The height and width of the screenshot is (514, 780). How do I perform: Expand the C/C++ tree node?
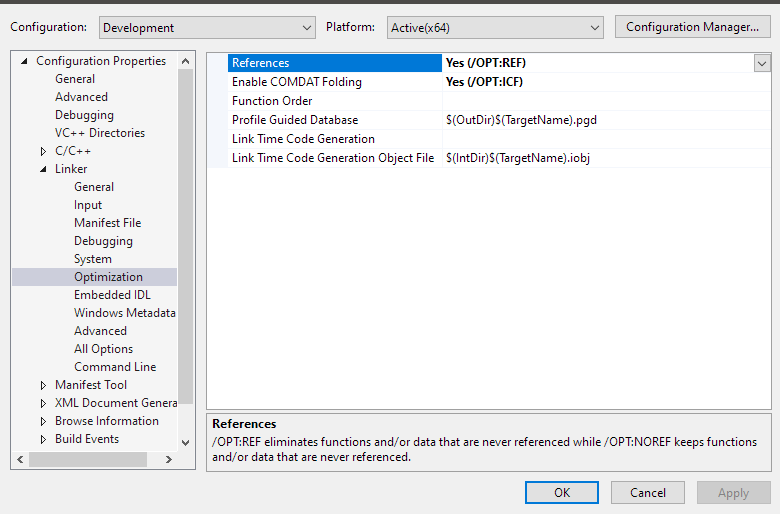tap(43, 151)
